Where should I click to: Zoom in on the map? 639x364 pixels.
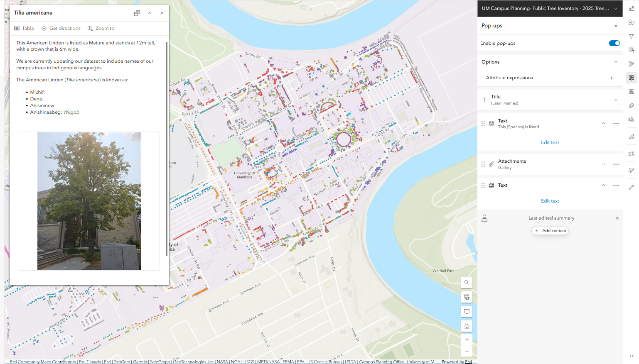[467, 340]
